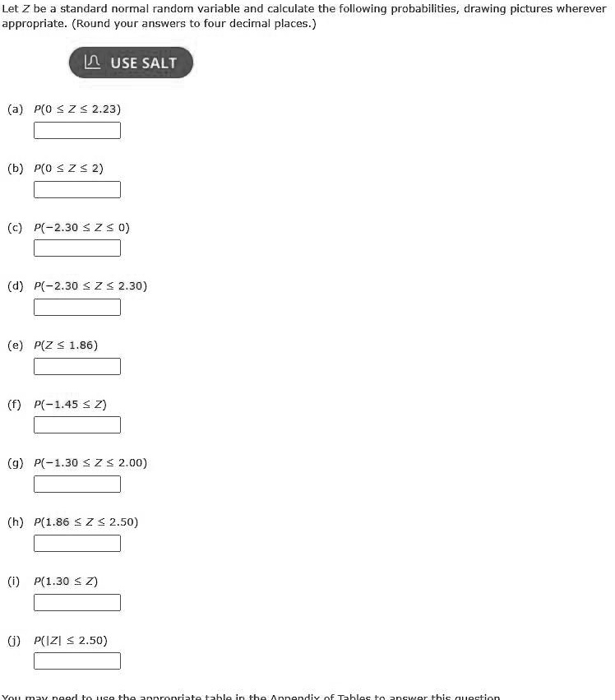Click the bell curve icon in SALT button

(92, 62)
